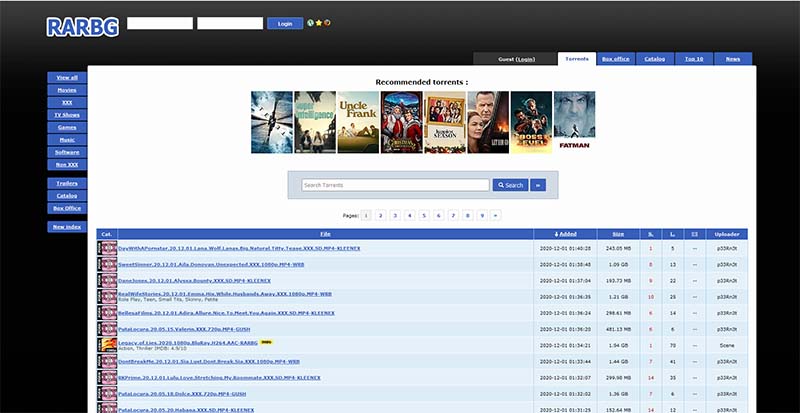800x413 pixels.
Task: Open the Superintelligence poster thumbnail
Action: pos(315,122)
